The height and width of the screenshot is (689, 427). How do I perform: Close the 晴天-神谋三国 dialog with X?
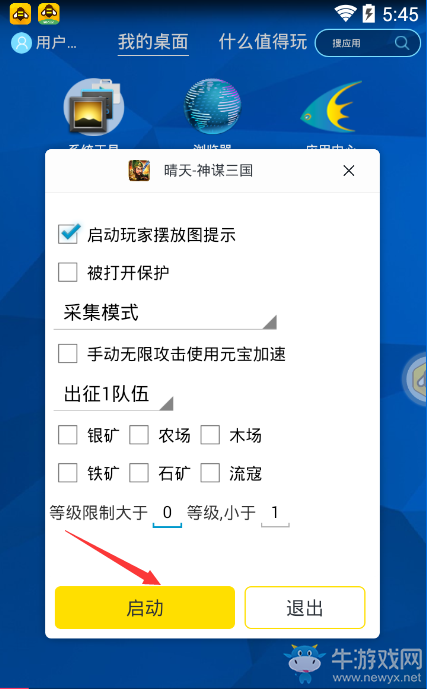pyautogui.click(x=349, y=170)
